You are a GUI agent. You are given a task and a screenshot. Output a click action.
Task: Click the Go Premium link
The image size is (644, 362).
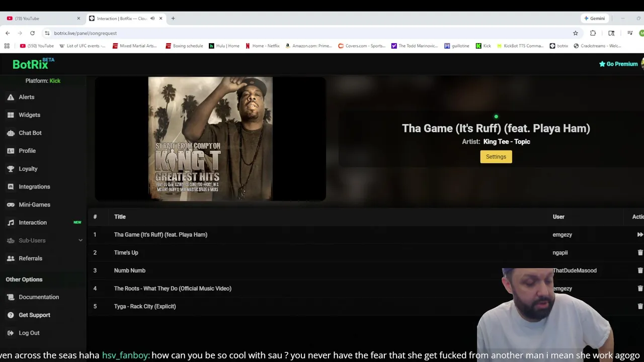[x=618, y=64]
